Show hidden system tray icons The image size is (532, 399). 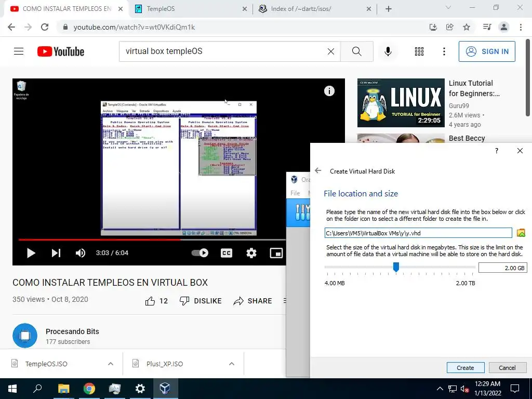point(440,389)
